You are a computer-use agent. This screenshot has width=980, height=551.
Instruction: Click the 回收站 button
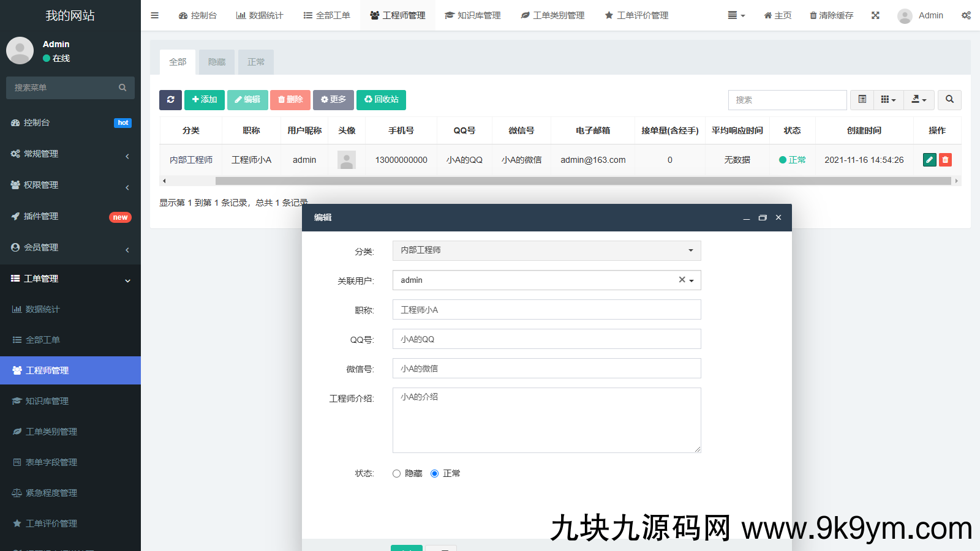click(381, 100)
